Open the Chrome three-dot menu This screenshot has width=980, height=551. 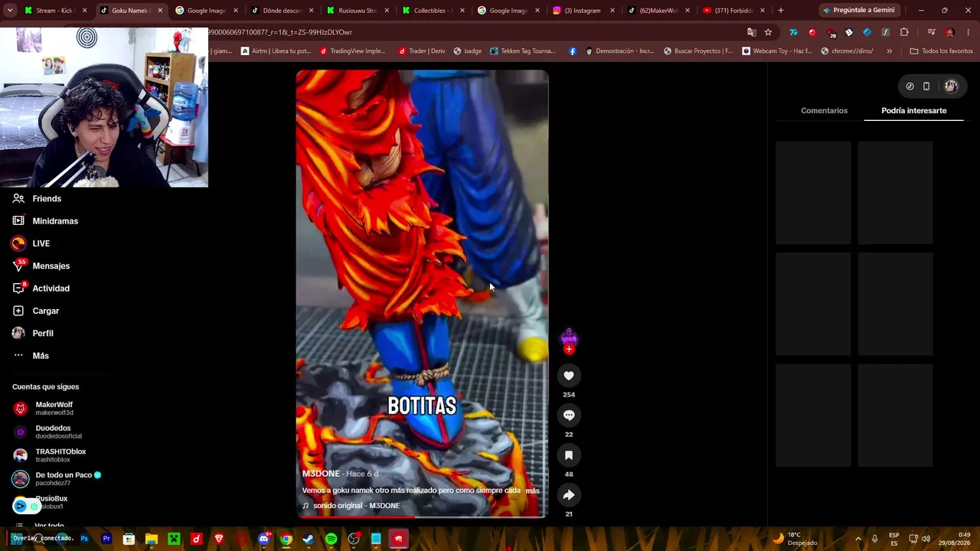pos(968,32)
